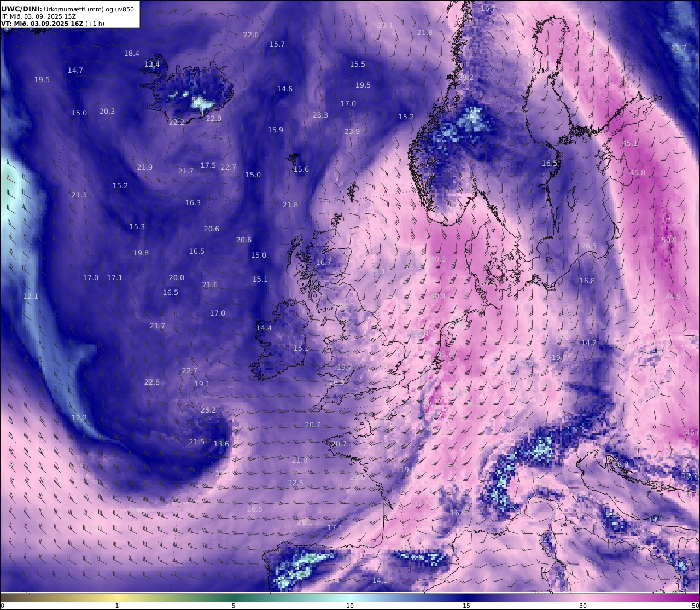700x610 pixels.
Task: Select the 44.9 value near the eastern edge
Action: point(673,297)
